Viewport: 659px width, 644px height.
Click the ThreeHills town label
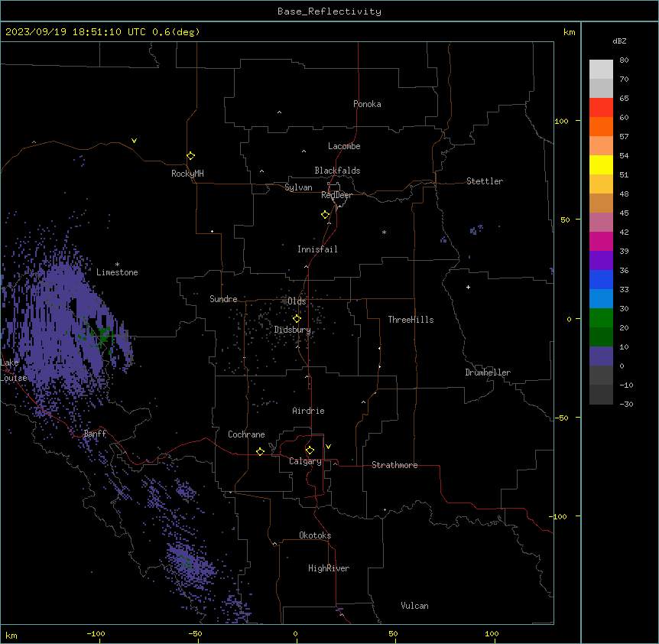pyautogui.click(x=411, y=320)
